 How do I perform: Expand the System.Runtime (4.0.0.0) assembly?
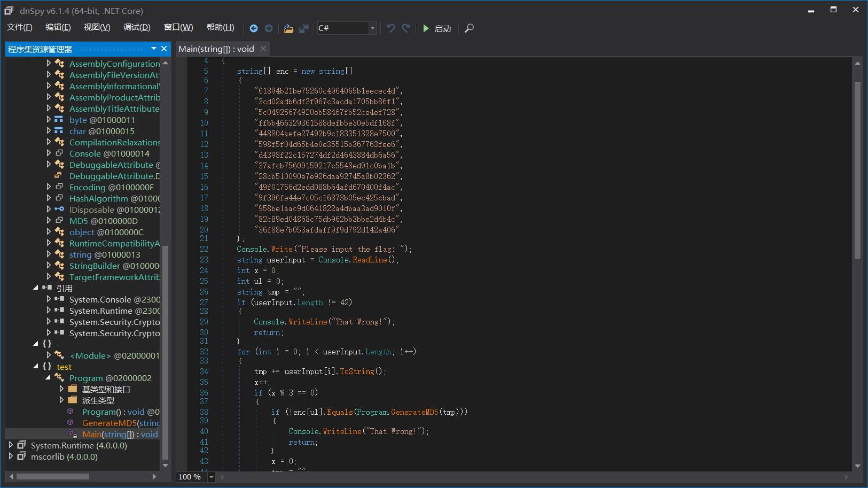10,445
